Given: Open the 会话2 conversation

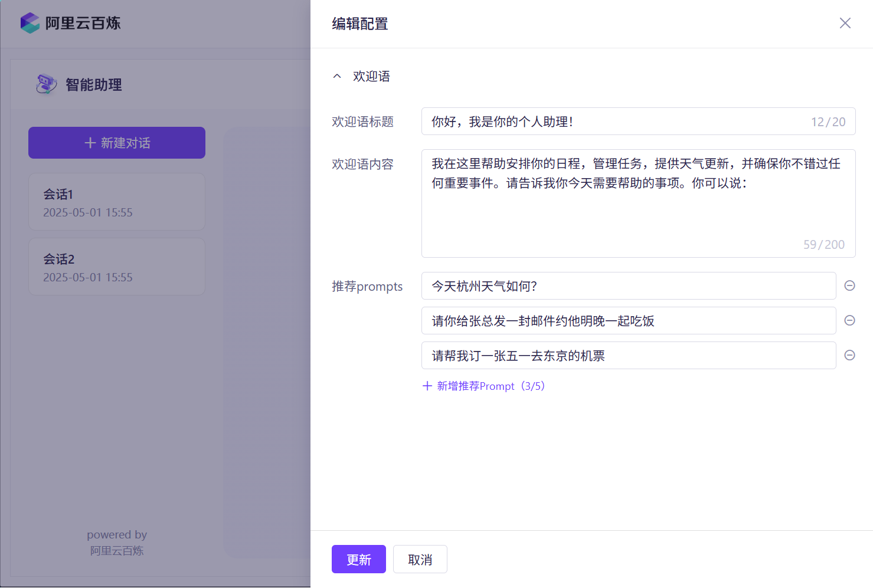Looking at the screenshot, I should 117,267.
